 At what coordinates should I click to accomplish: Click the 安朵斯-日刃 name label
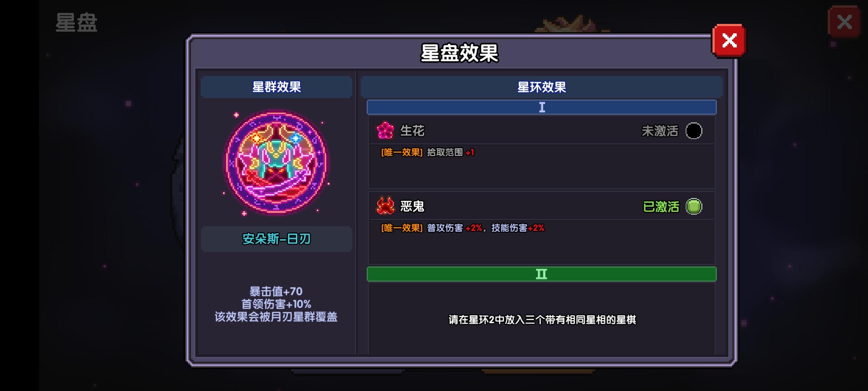coord(276,239)
